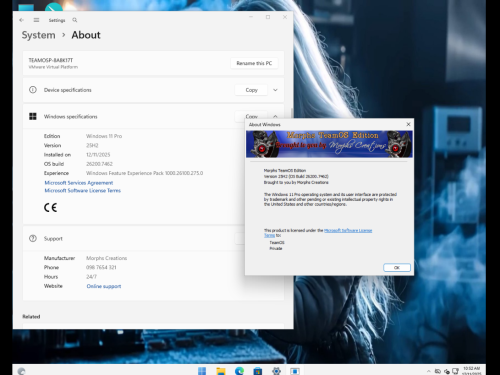500x375 pixels.
Task: Open the Online support website link
Action: coord(104,286)
